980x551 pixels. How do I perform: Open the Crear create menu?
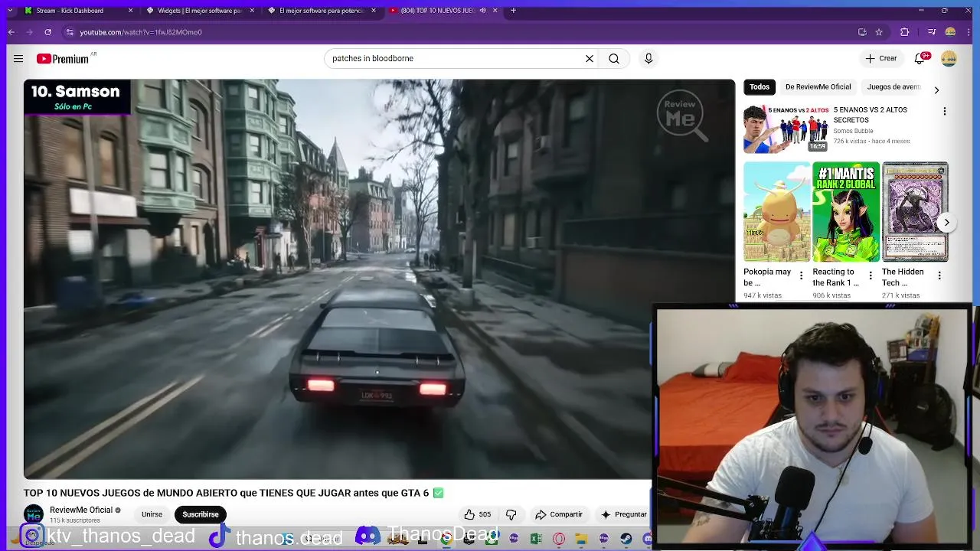pyautogui.click(x=881, y=59)
